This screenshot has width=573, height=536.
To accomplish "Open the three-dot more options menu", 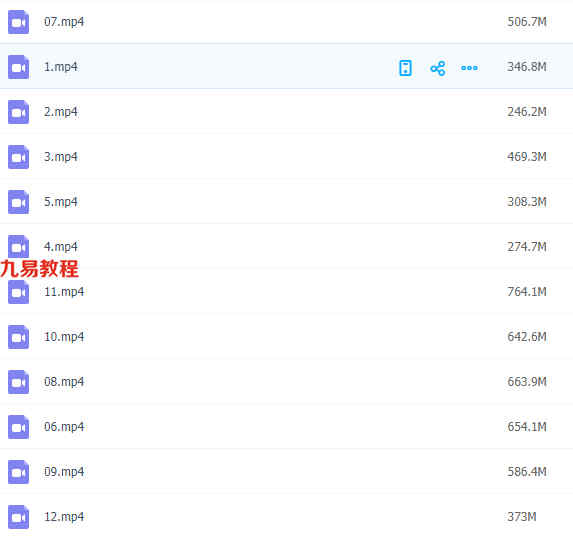I will (469, 68).
